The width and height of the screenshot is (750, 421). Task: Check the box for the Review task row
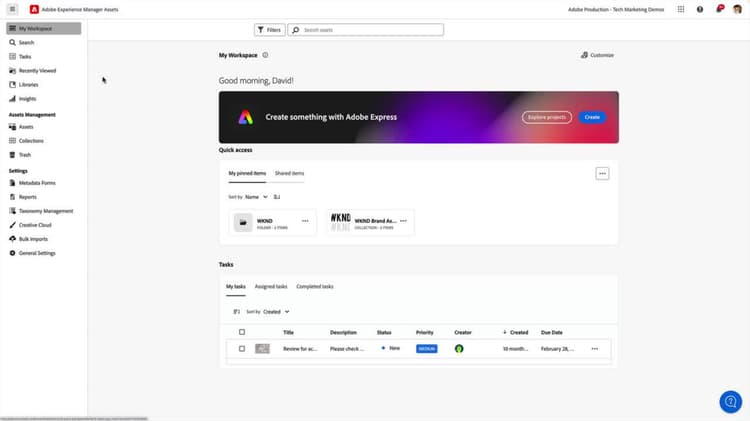[242, 349]
